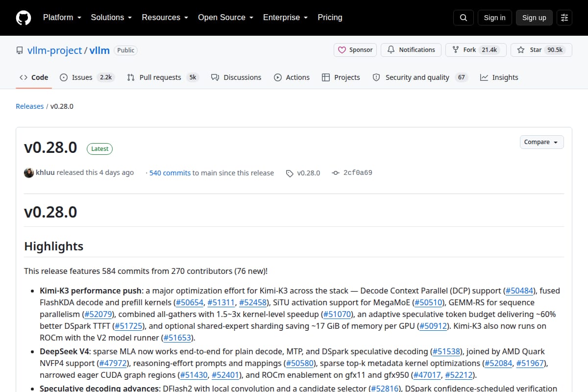Go back to the Releases breadcrumb
This screenshot has width=588, height=392.
[29, 106]
